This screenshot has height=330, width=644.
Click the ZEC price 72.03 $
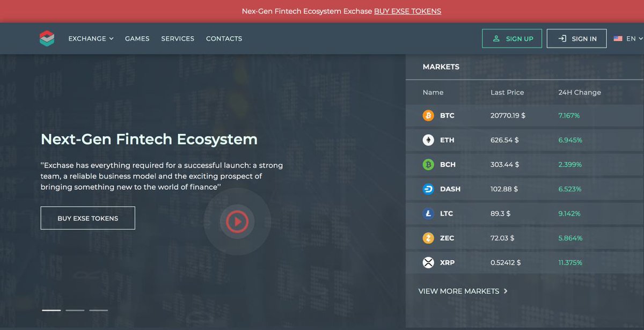click(x=502, y=238)
